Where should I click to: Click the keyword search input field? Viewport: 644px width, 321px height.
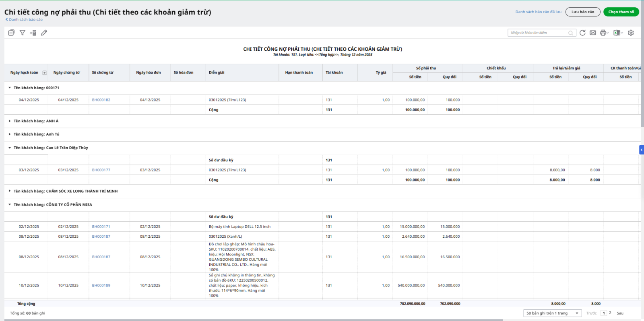pyautogui.click(x=539, y=33)
